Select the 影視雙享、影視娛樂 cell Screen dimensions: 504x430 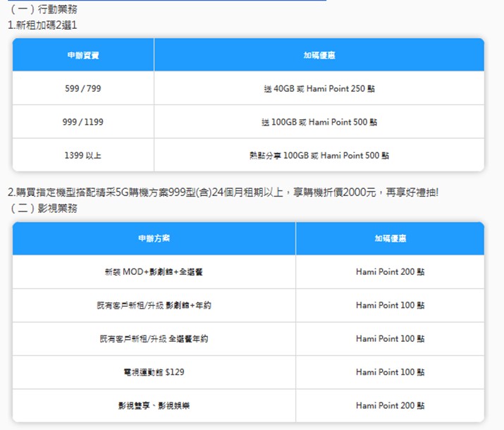tap(154, 405)
